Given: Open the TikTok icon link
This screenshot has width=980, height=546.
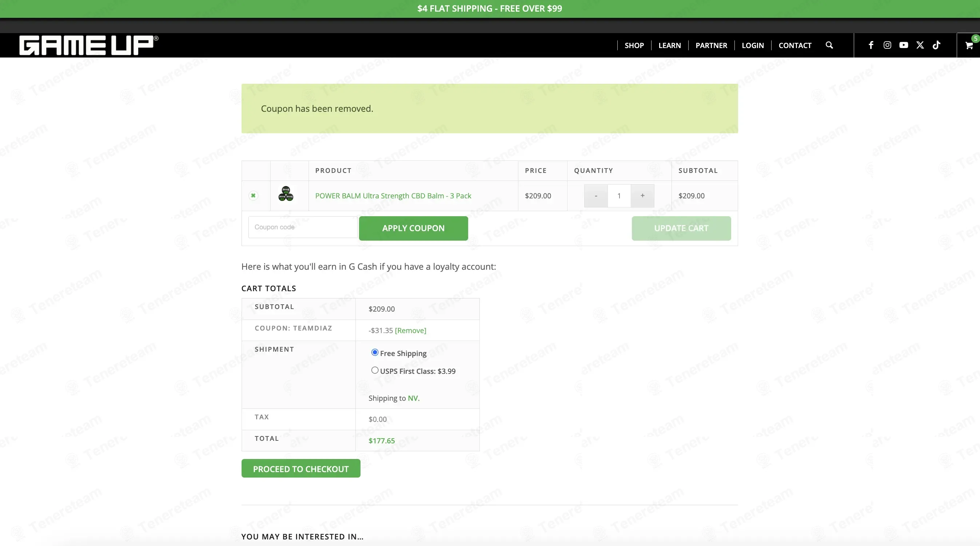Looking at the screenshot, I should coord(936,45).
